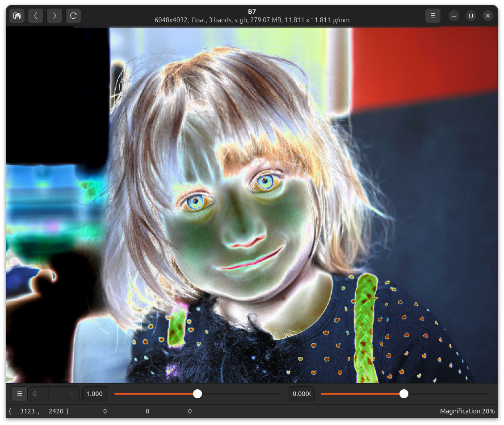Click the offset slider handle
The width and height of the screenshot is (504, 425).
pos(404,394)
